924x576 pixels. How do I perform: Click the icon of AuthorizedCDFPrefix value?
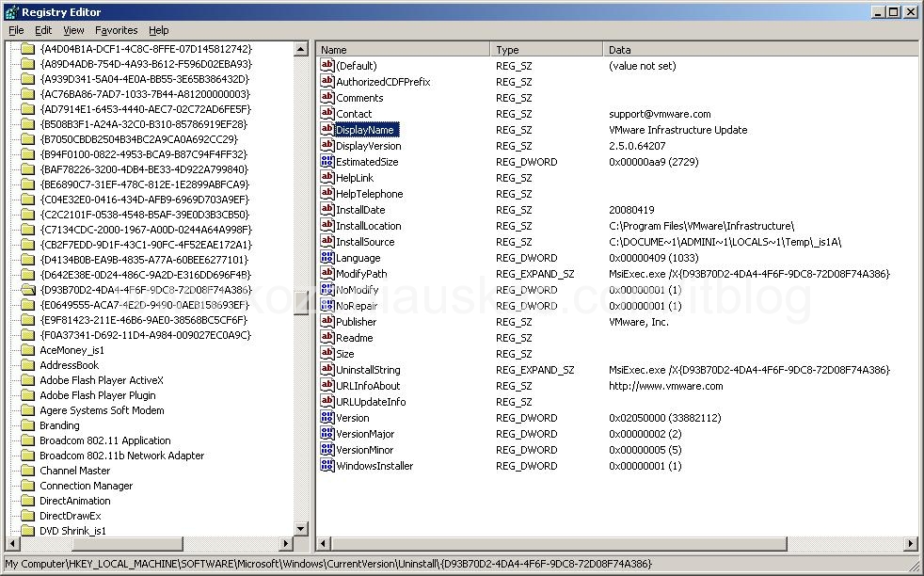point(327,81)
